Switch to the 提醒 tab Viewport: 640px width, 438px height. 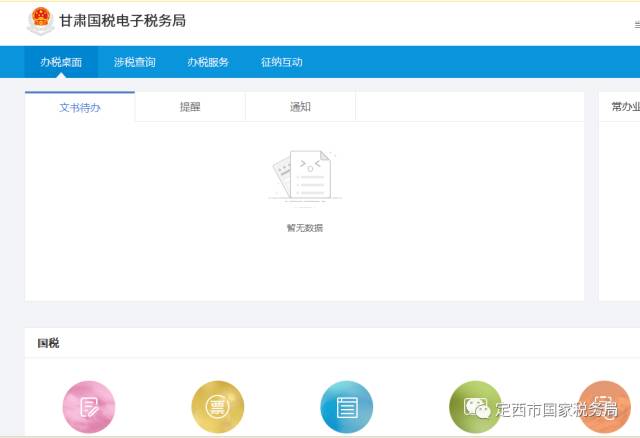click(x=190, y=107)
